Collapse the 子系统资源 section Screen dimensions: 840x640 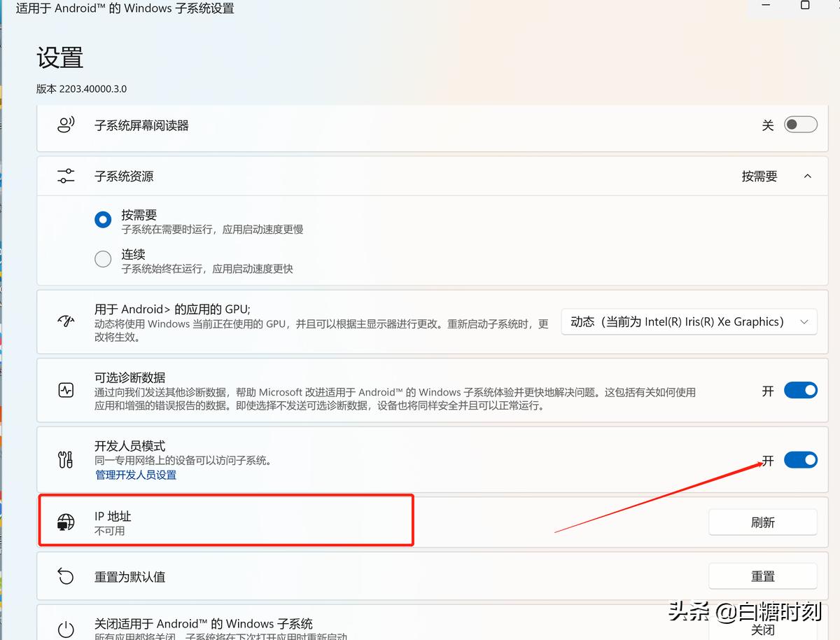pos(807,176)
